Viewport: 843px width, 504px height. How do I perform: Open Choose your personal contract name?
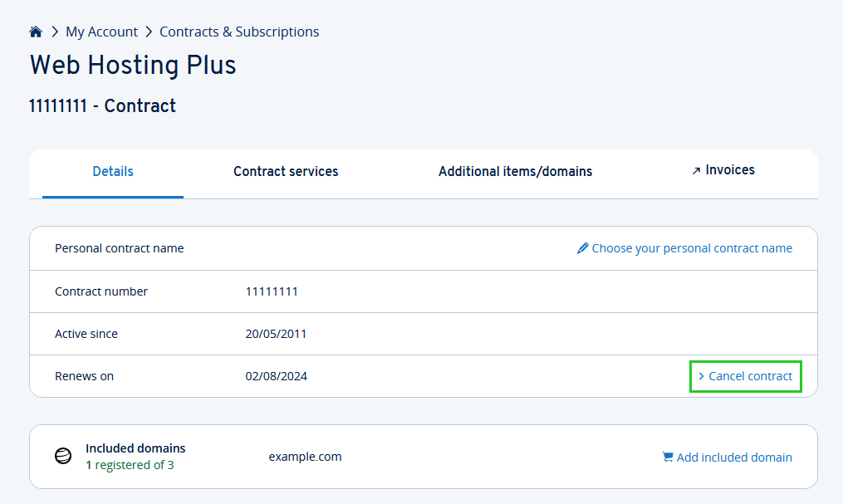point(692,248)
